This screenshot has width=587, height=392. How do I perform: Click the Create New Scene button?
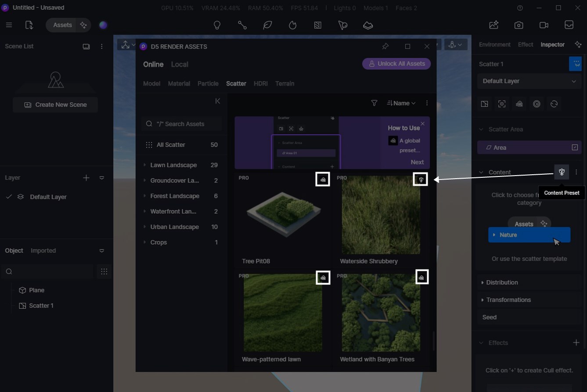(55, 105)
